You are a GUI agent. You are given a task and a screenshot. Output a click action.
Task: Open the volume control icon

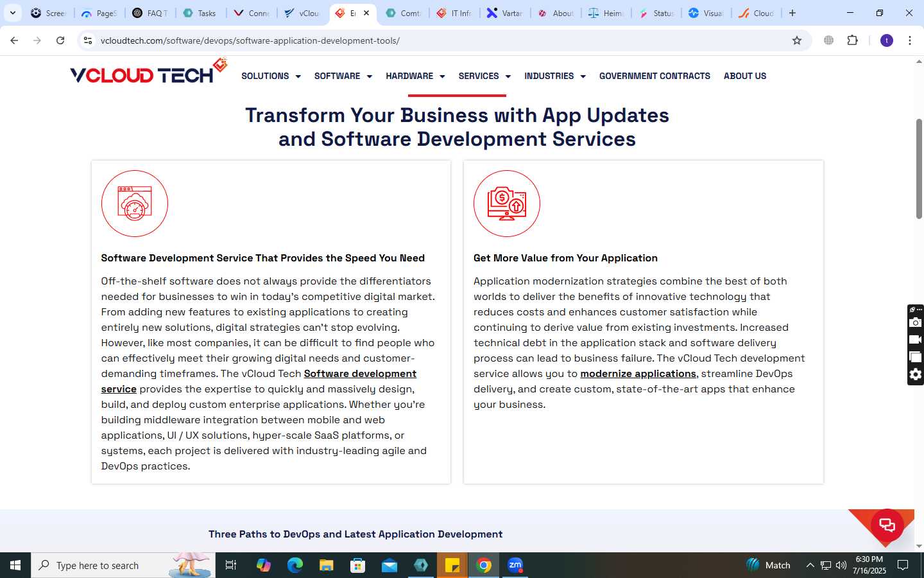(841, 565)
